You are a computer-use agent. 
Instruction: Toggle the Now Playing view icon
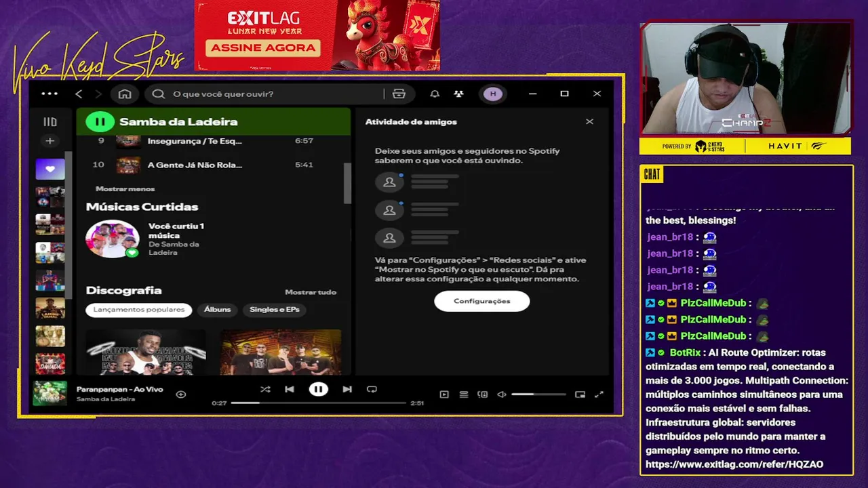[444, 394]
